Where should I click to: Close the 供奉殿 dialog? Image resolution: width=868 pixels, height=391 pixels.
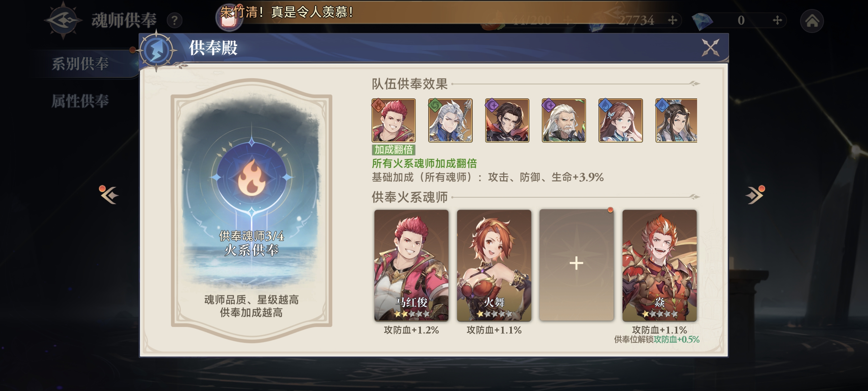coord(711,47)
